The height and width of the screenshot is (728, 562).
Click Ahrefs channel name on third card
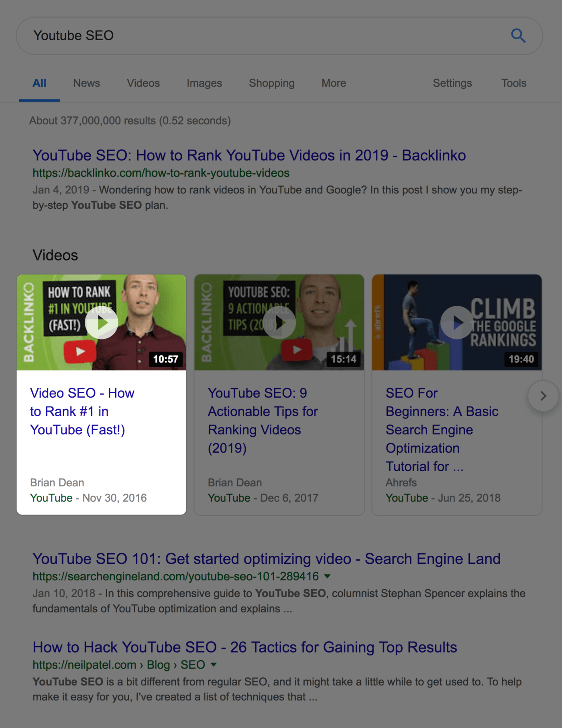(401, 482)
